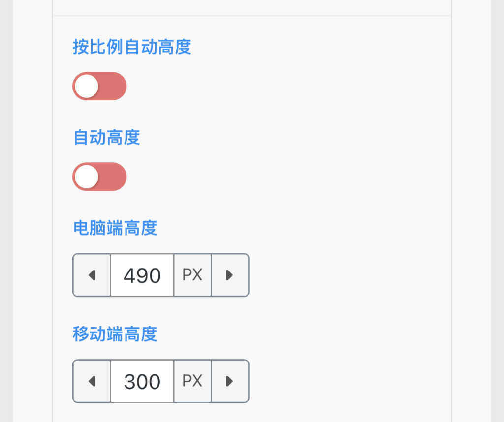Click the PX unit label beside 490
Screen dimensions: 504x422
tap(192, 275)
